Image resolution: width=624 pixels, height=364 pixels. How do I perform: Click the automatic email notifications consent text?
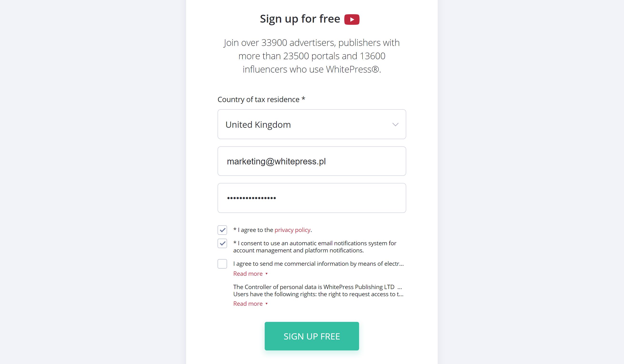(315, 247)
